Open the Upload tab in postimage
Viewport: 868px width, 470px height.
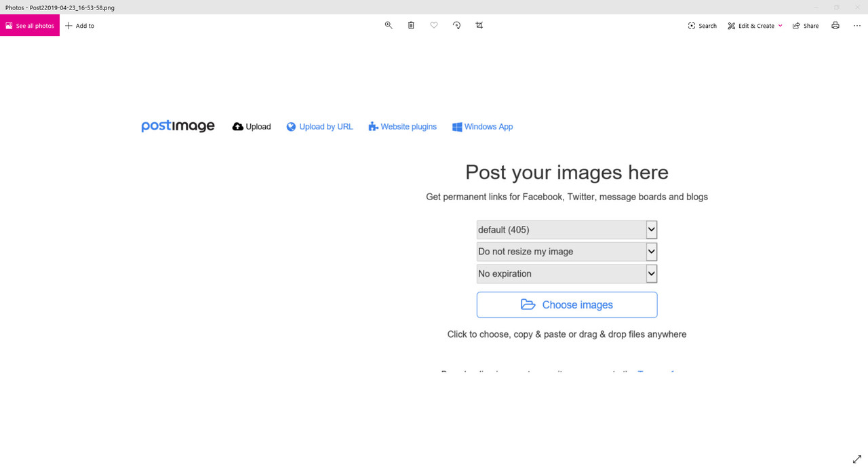(x=252, y=127)
